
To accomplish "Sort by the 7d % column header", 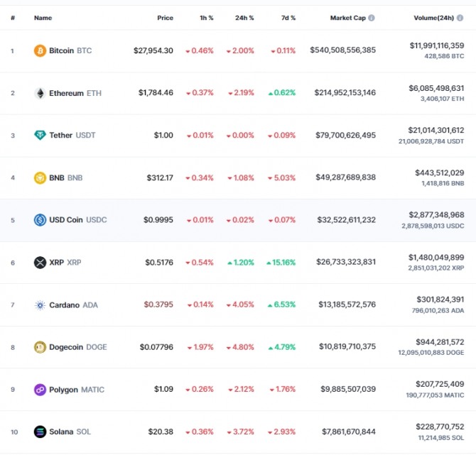I will (288, 18).
